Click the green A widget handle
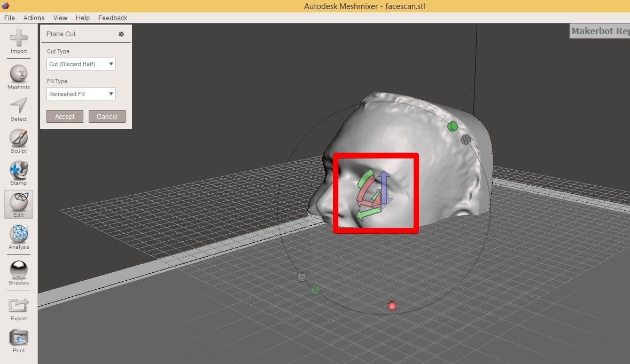Screen dimensions: 630x364 pyautogui.click(x=315, y=290)
